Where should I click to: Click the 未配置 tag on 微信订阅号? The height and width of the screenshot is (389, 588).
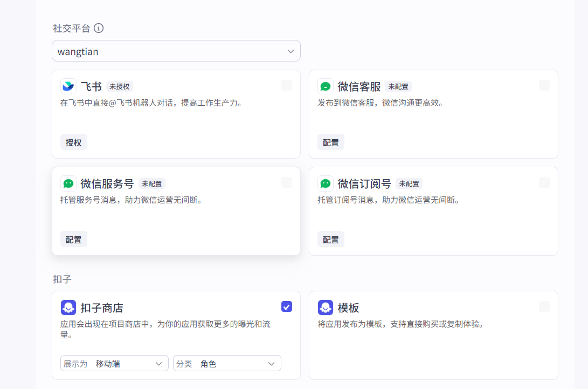(409, 183)
